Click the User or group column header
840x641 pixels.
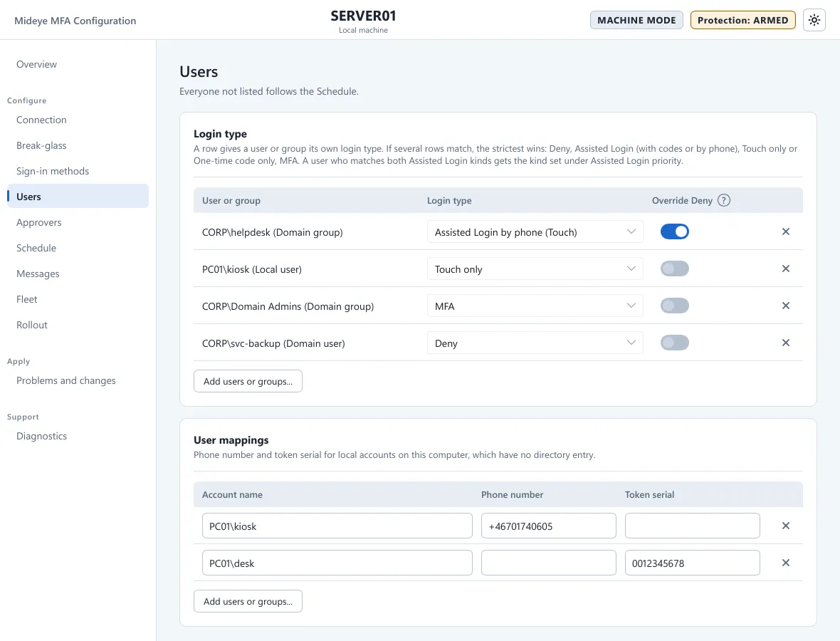coord(231,200)
